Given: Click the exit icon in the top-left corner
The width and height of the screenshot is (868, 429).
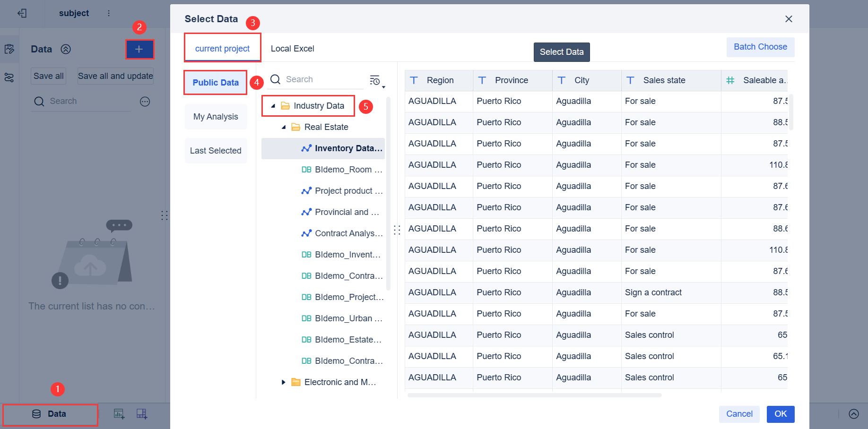Looking at the screenshot, I should click(22, 13).
